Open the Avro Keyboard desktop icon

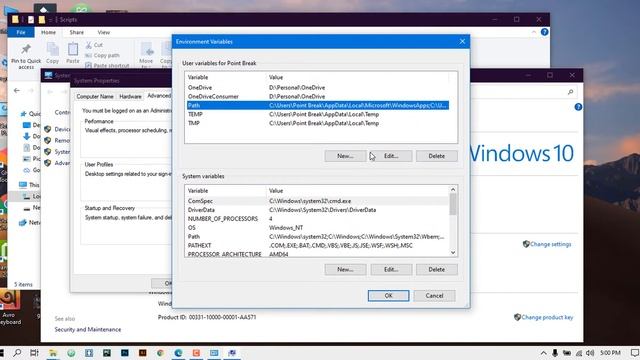[x=10, y=307]
